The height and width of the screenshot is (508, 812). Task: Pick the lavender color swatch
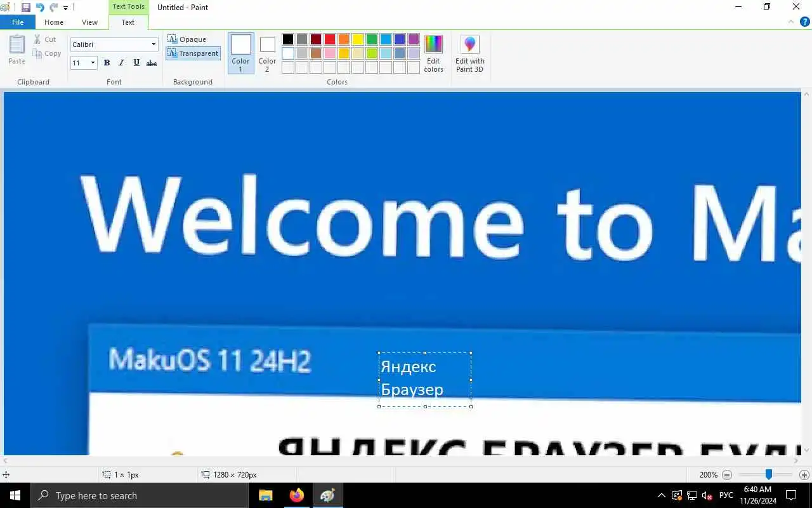tap(414, 53)
